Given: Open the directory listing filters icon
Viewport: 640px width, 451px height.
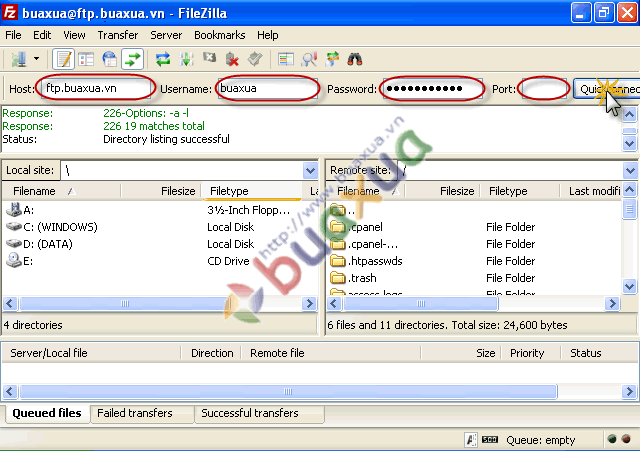Looking at the screenshot, I should pyautogui.click(x=286, y=60).
